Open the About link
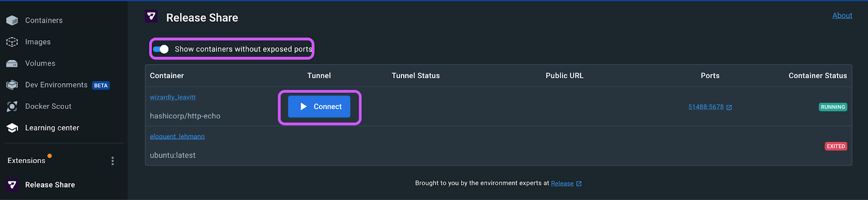 click(842, 16)
